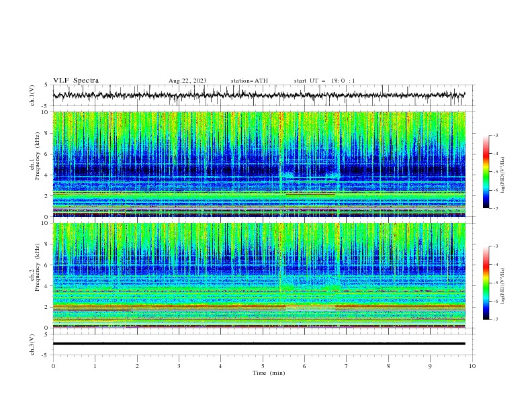Click the time axis tick label '0'
The image size is (532, 411).
click(53, 366)
